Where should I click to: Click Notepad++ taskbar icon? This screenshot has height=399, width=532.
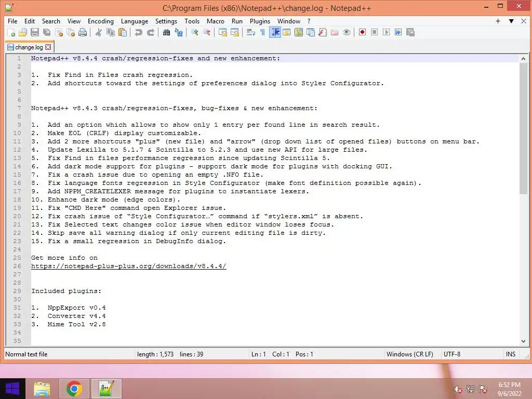tap(106, 389)
